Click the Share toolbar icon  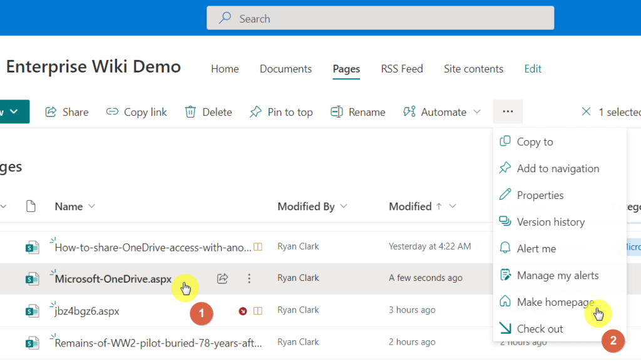(51, 112)
